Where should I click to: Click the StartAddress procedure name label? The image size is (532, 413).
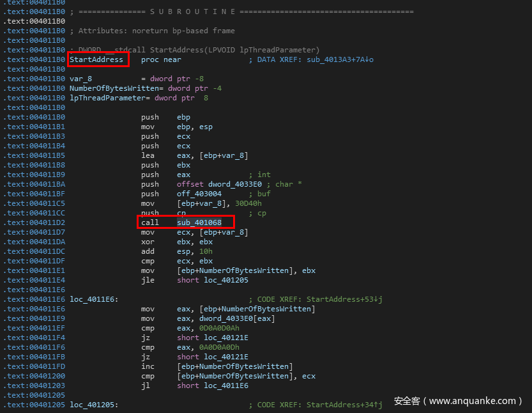tap(96, 59)
